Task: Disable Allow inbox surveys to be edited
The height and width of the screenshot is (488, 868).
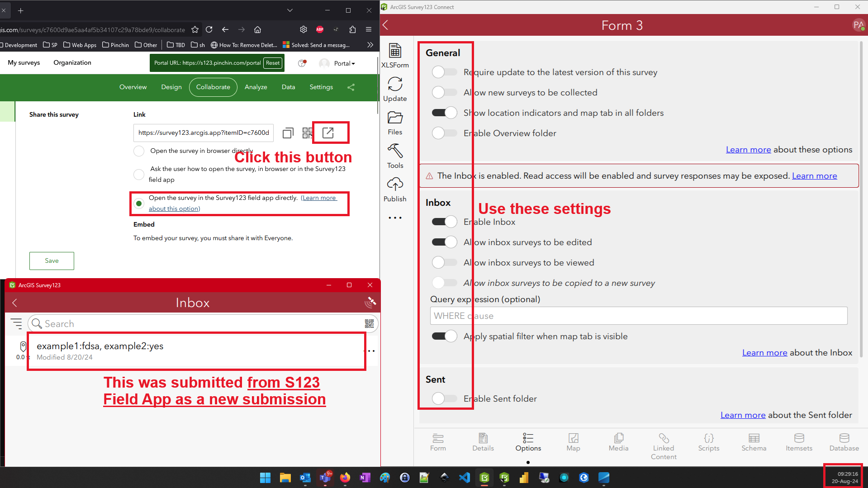Action: point(444,242)
